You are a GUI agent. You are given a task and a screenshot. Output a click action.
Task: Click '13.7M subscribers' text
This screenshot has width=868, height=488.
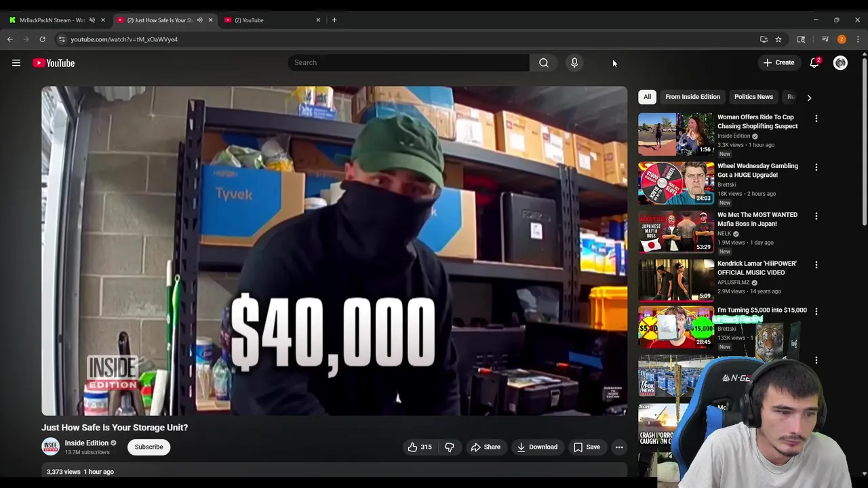[87, 453]
